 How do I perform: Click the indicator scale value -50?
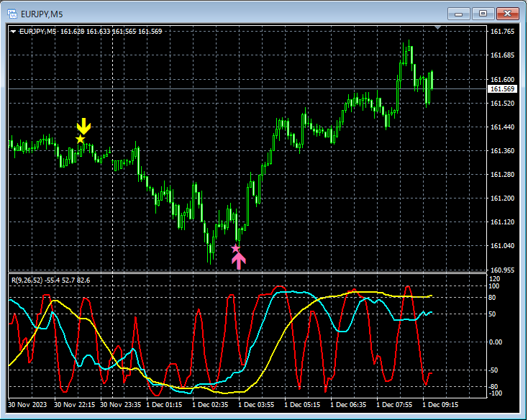[x=493, y=370]
